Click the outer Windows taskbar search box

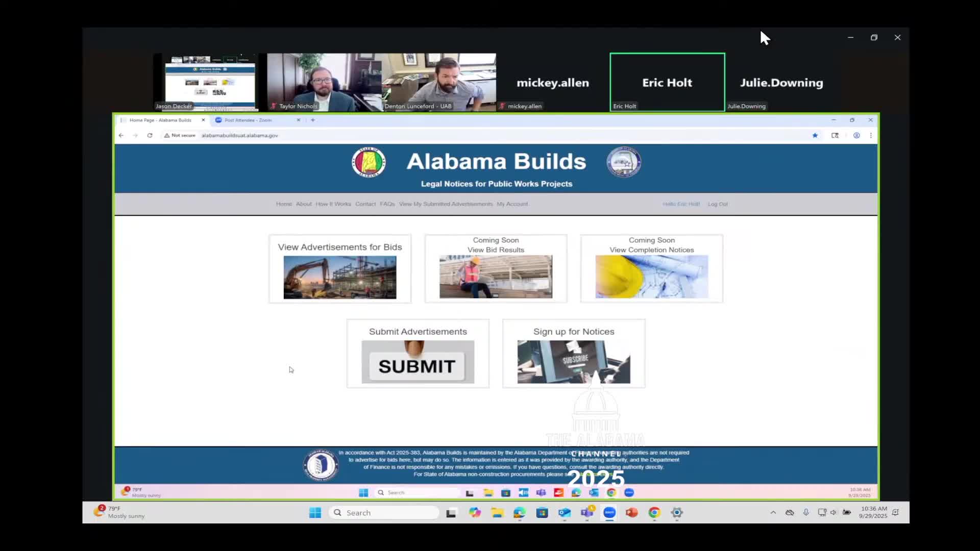coord(386,513)
